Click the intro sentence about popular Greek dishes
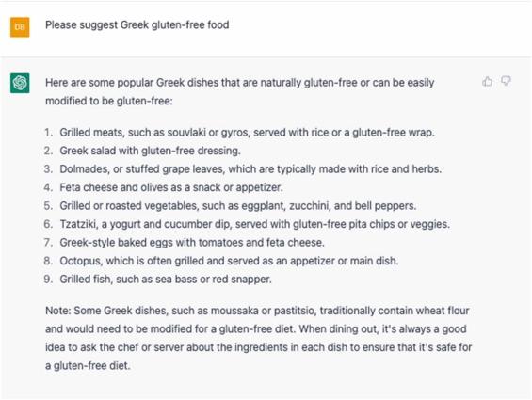Screen dimensions: 532x400 coord(239,91)
